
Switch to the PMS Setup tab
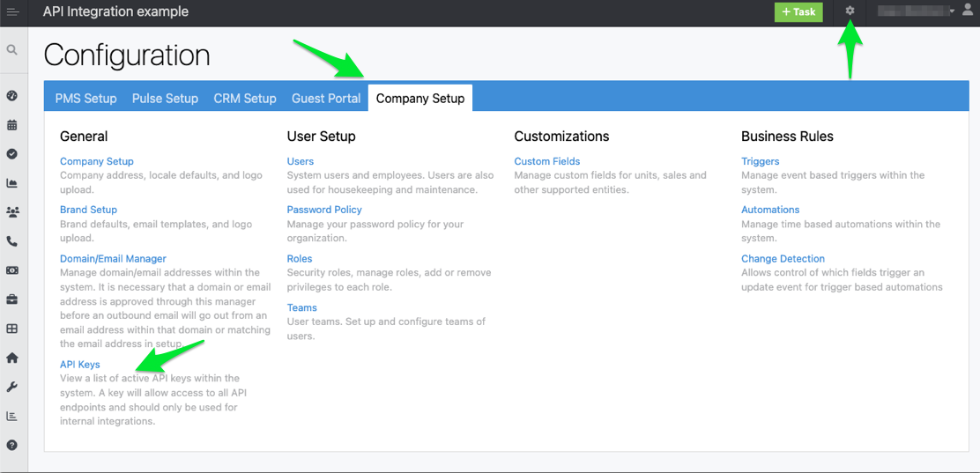pos(85,99)
